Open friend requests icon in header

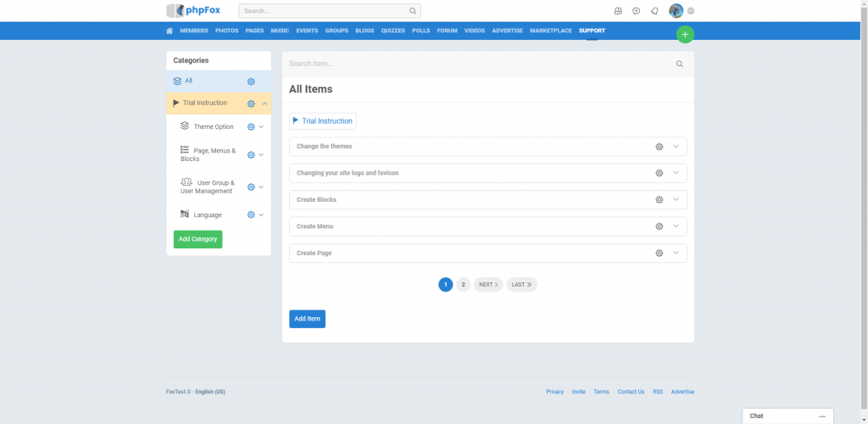618,10
